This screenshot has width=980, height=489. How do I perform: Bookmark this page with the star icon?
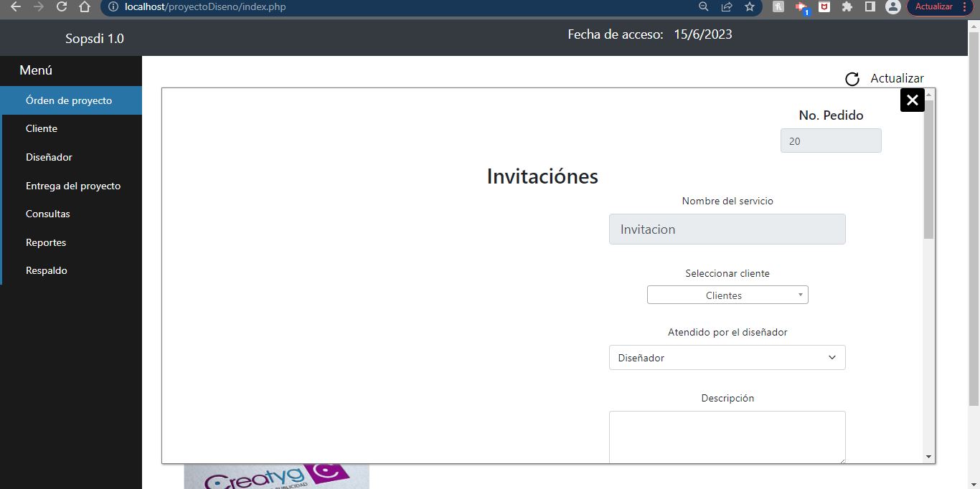(x=750, y=7)
